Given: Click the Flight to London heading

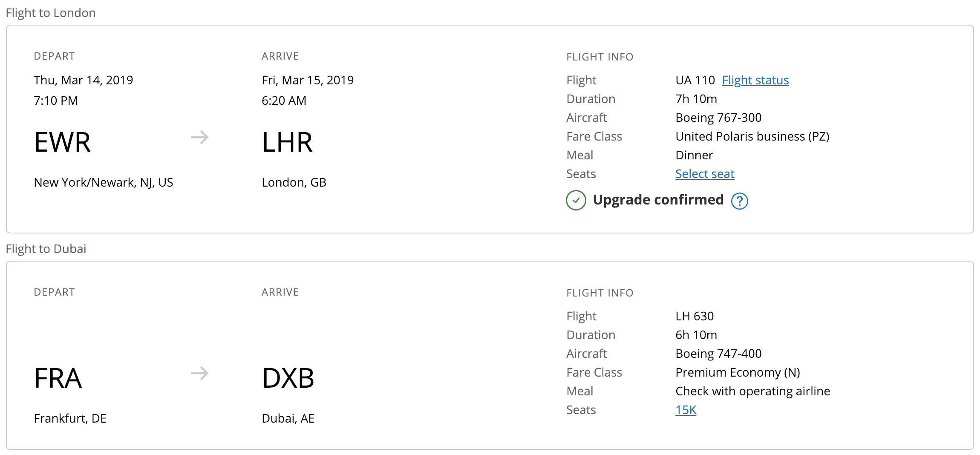Looking at the screenshot, I should point(51,13).
